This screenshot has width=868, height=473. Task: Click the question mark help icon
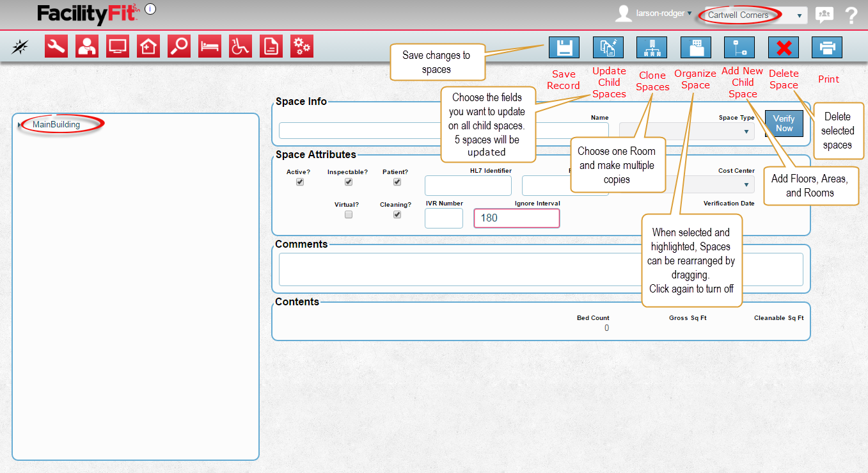coord(851,15)
